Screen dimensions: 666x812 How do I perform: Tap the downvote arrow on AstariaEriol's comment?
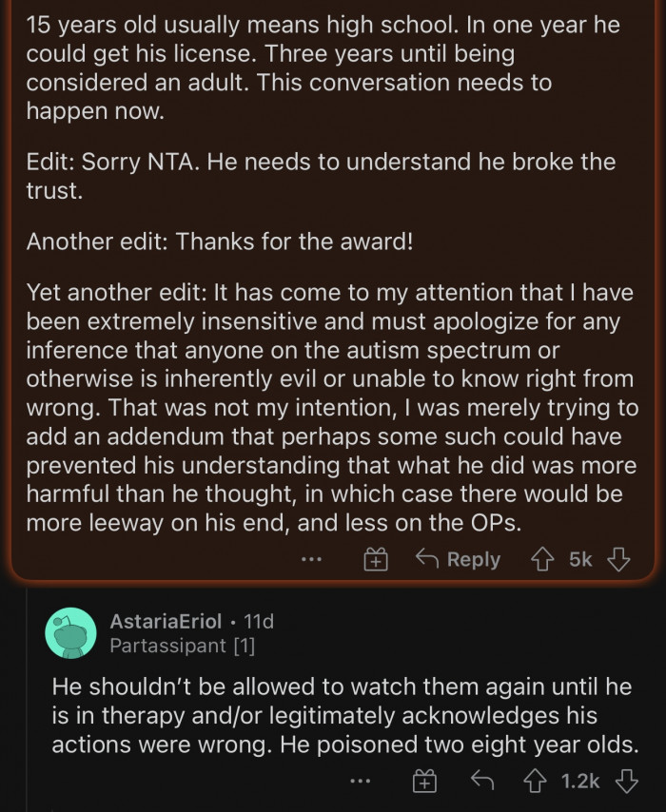click(627, 781)
